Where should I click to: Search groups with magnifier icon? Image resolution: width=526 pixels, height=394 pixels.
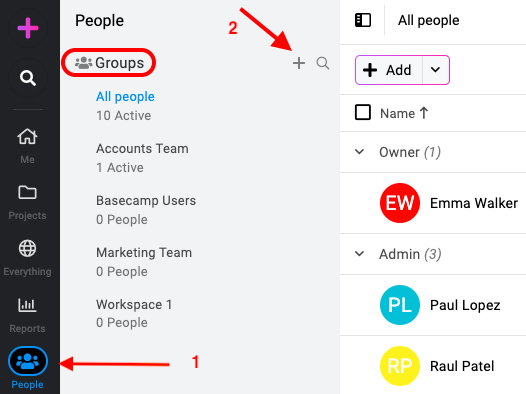click(323, 63)
